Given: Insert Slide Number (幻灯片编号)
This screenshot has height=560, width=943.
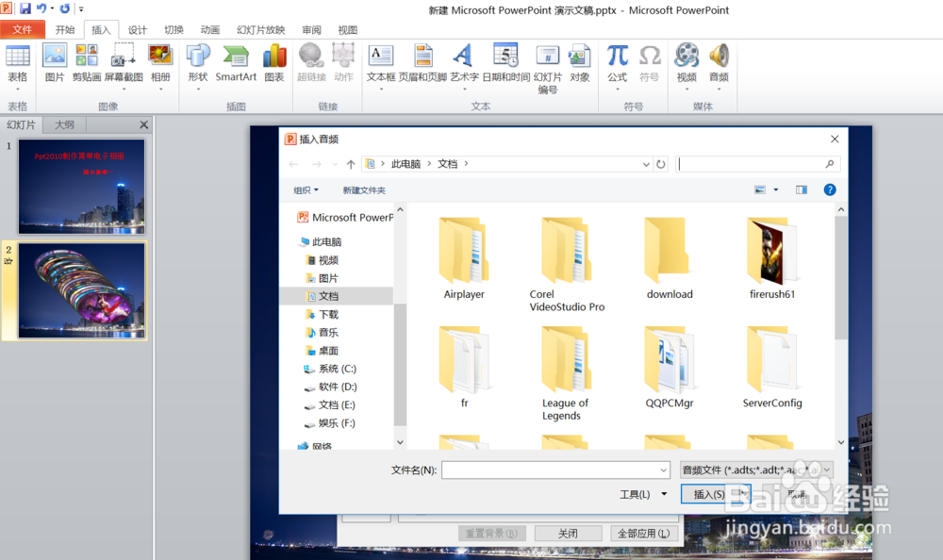Looking at the screenshot, I should coord(547,69).
